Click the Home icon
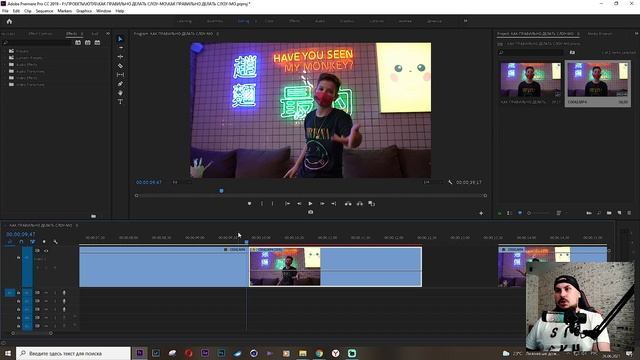The image size is (640, 360). click(9, 21)
